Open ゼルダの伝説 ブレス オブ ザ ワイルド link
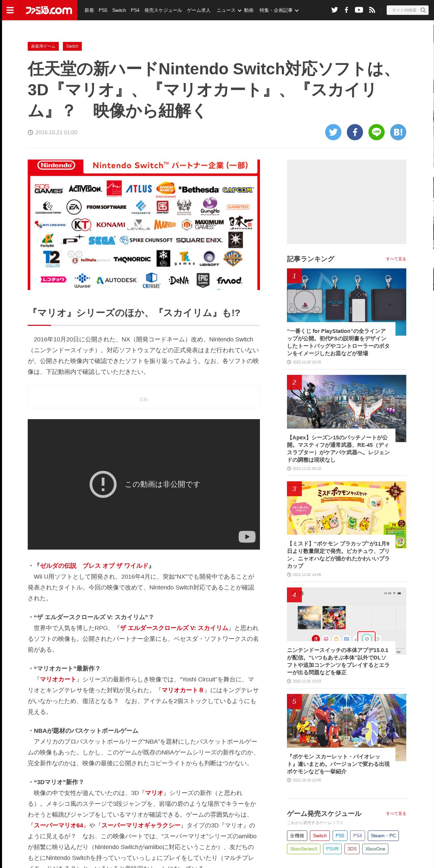The height and width of the screenshot is (868, 434). pos(94,566)
